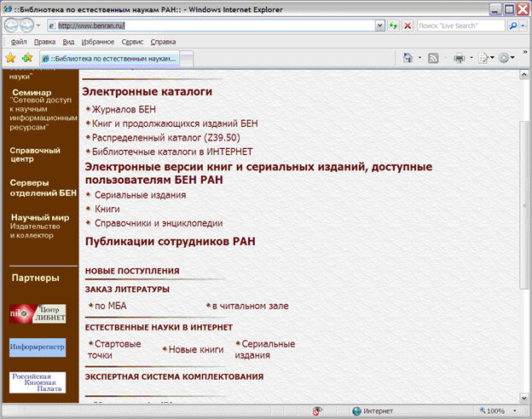Screen dimensions: 532x419
Task: Open the address bar URL dropdown
Action: (x=380, y=26)
